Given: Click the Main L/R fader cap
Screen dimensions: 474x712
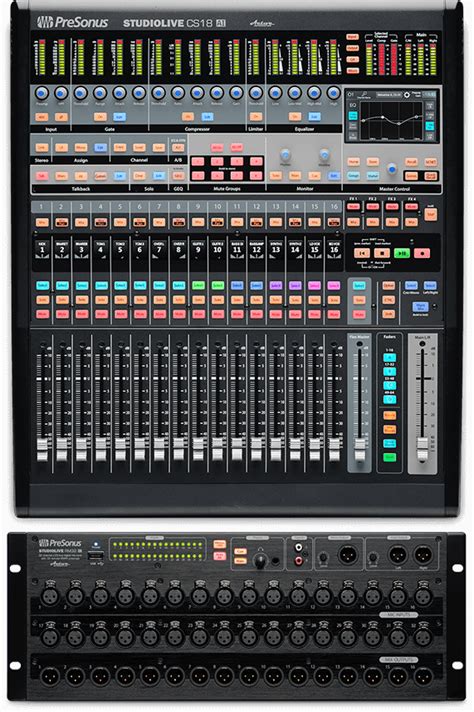Looking at the screenshot, I should coord(423,449).
